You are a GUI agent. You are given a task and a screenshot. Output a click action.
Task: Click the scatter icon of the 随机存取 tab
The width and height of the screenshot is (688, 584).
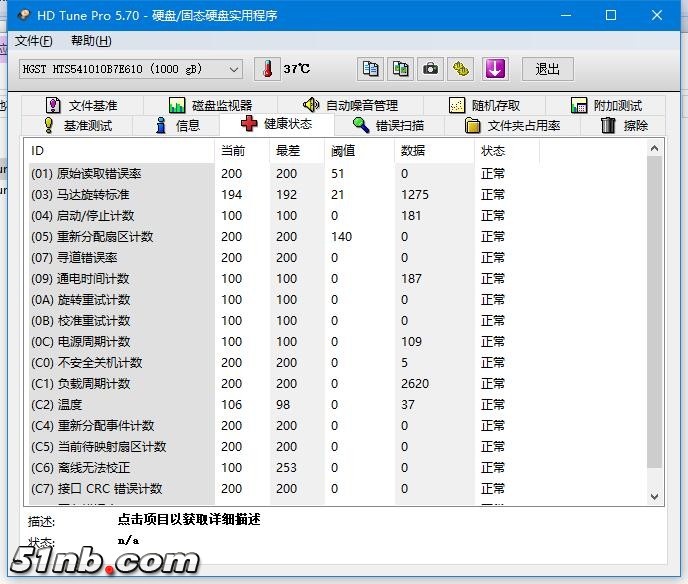[457, 105]
